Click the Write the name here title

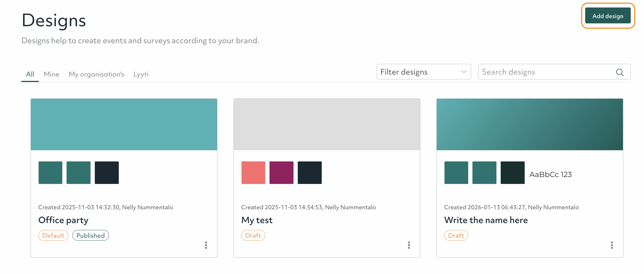486,220
